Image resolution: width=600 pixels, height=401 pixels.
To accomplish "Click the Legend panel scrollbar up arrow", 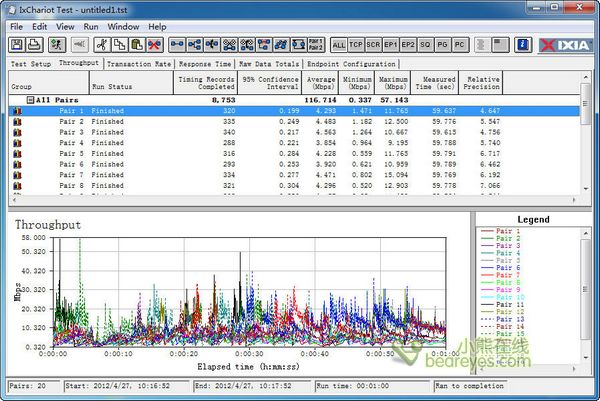I will point(586,233).
